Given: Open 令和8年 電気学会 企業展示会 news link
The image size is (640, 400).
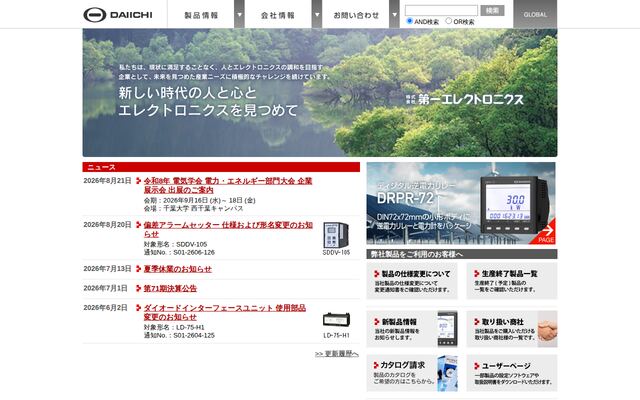Looking at the screenshot, I should point(228,185).
